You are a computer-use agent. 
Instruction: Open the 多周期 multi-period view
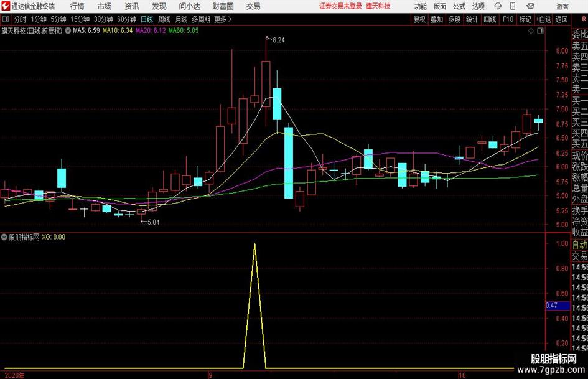click(x=201, y=19)
